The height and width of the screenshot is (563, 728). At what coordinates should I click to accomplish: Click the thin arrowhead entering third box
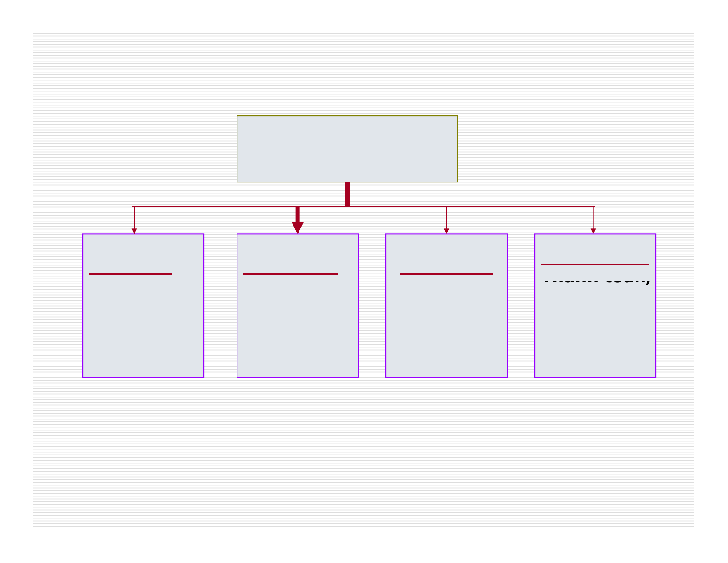[x=446, y=231]
